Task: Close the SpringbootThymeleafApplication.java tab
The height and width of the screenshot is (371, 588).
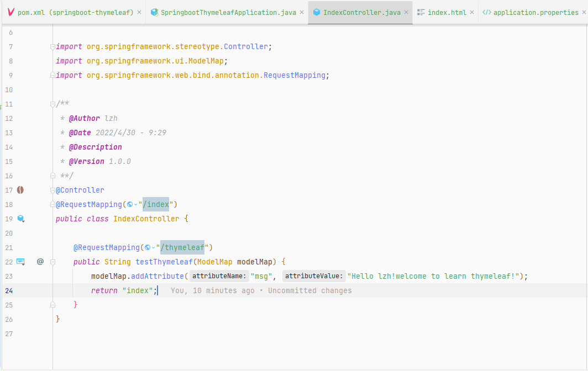Action: (x=302, y=12)
